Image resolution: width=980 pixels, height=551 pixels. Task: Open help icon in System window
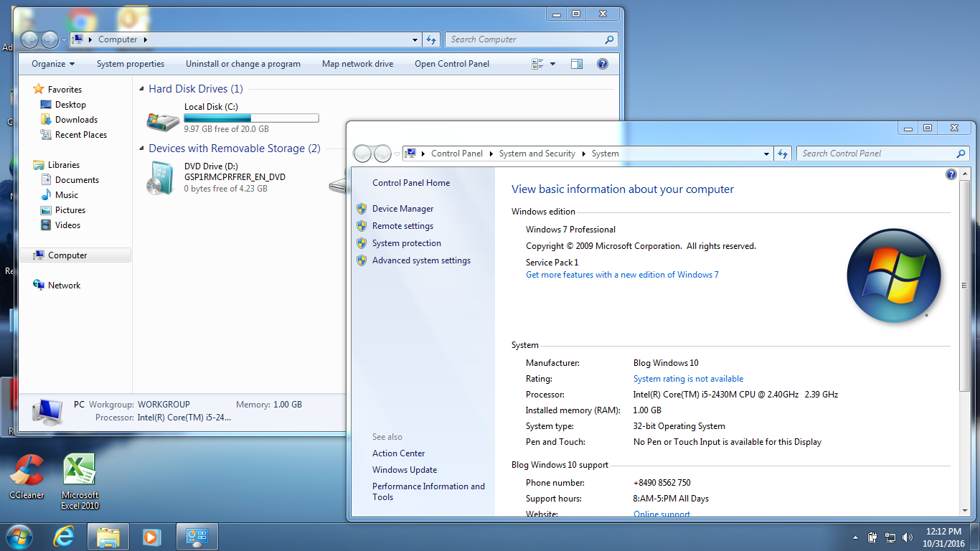951,174
